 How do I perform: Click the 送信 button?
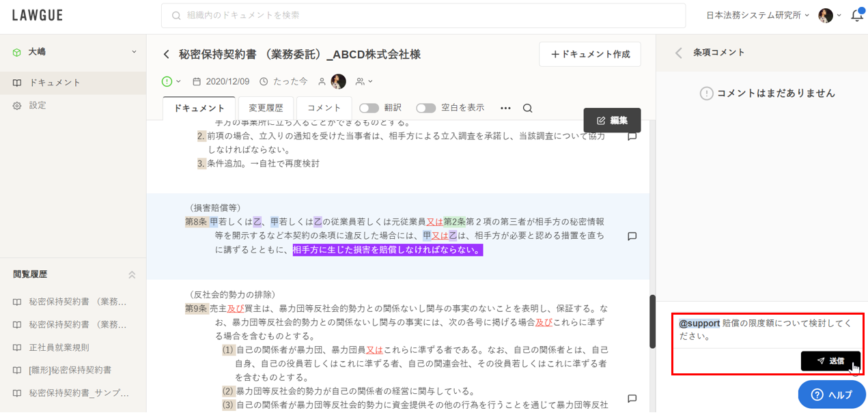point(830,360)
